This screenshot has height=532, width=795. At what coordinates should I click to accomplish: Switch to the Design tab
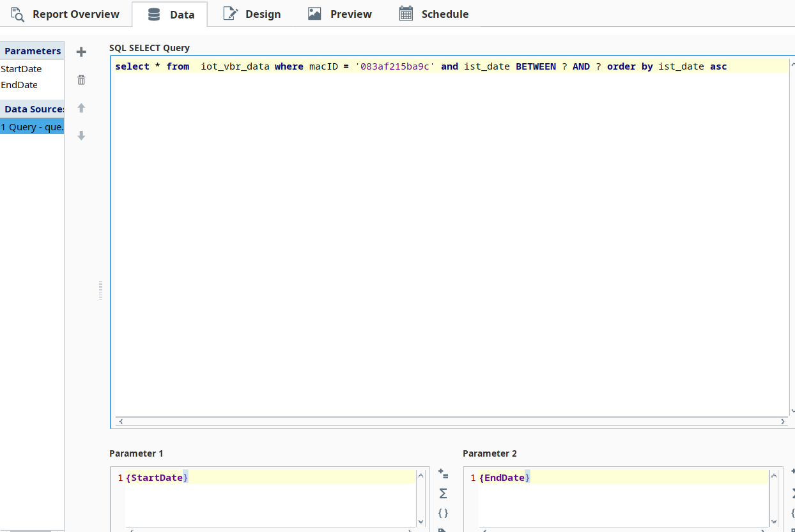point(252,14)
